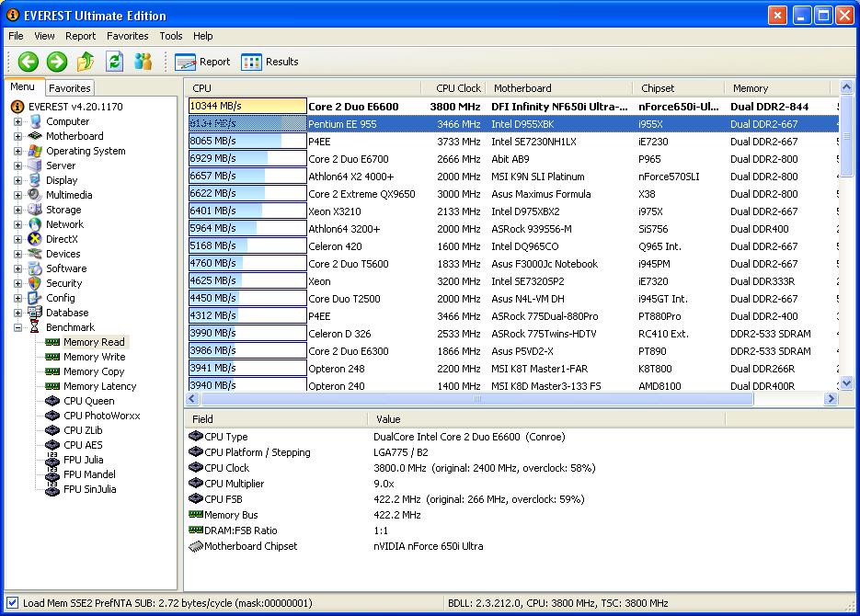This screenshot has width=860, height=616.
Task: Click the users icon in toolbar
Action: (x=143, y=62)
